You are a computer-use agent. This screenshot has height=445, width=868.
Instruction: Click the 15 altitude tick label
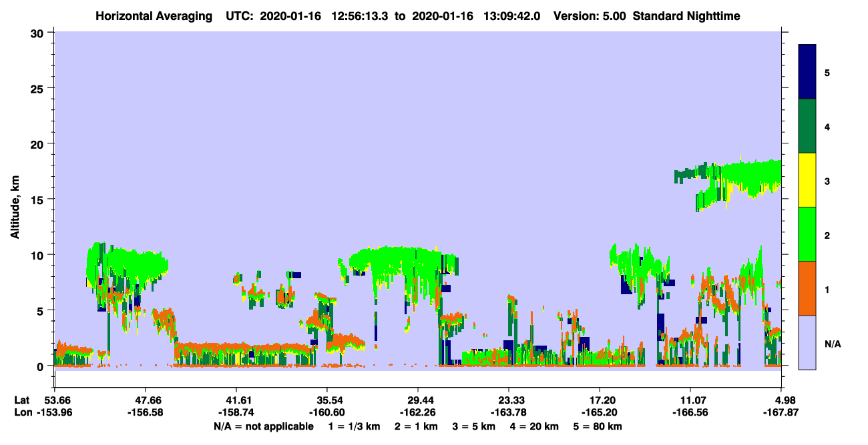tap(39, 199)
